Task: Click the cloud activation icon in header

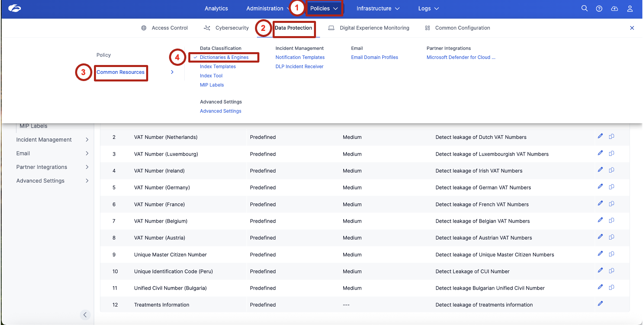Action: (614, 8)
